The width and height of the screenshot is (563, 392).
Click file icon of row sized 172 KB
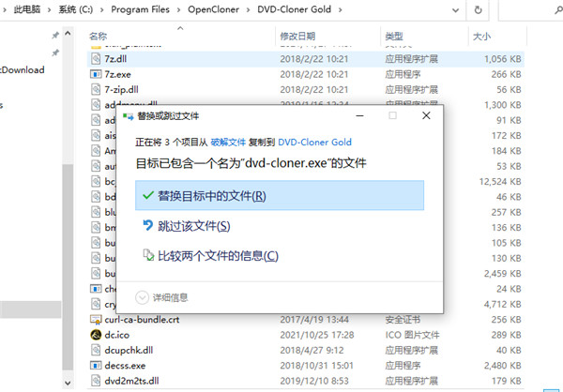[x=96, y=135]
